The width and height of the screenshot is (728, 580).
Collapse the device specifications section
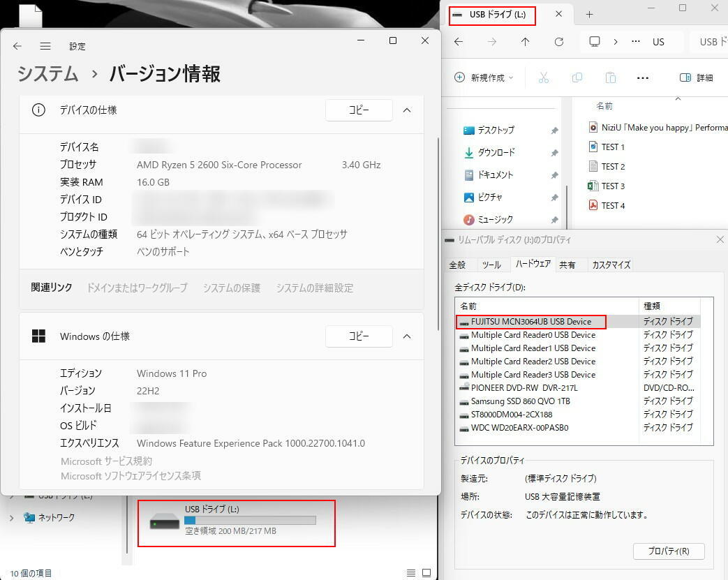(x=407, y=110)
